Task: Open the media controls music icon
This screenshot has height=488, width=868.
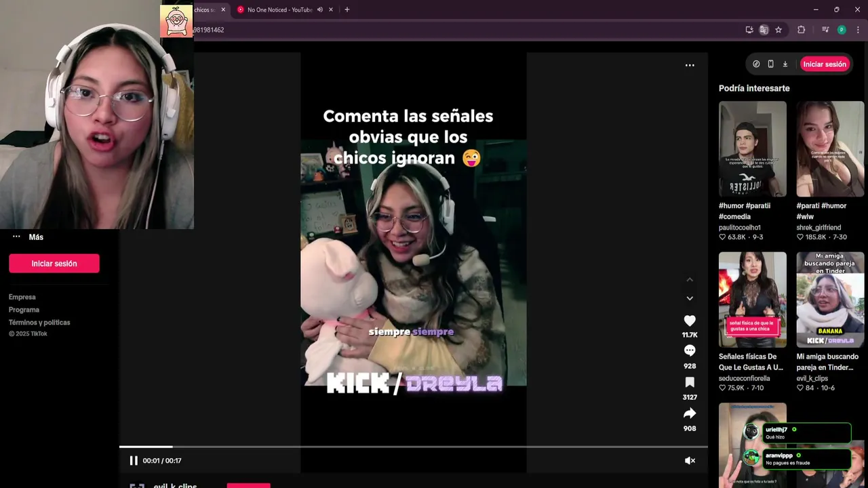Action: (825, 30)
